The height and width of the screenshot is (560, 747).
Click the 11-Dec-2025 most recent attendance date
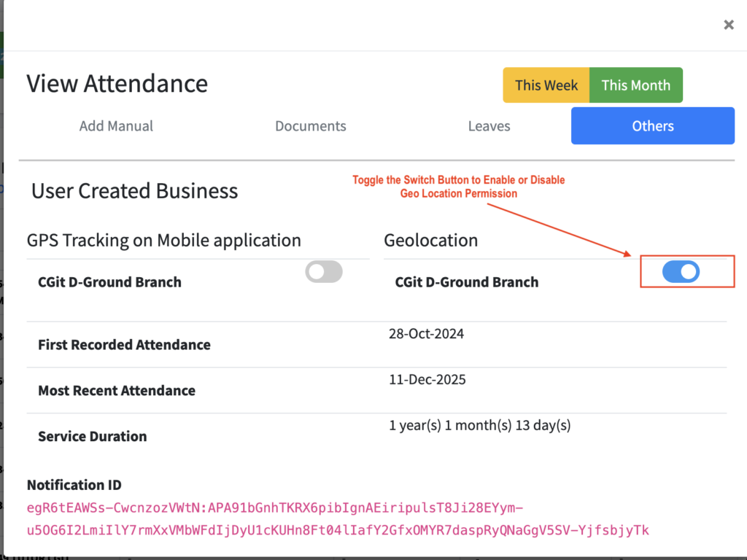point(427,380)
